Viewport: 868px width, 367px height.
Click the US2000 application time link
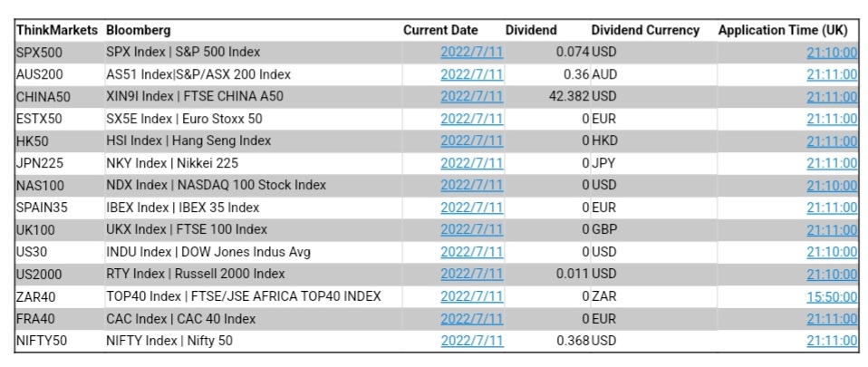pos(832,274)
